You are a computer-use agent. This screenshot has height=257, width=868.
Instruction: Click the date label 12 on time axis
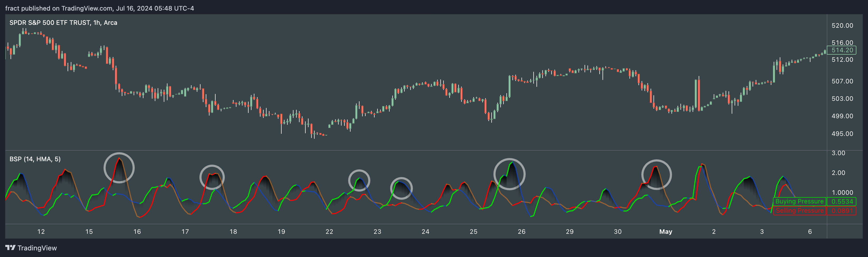(41, 231)
